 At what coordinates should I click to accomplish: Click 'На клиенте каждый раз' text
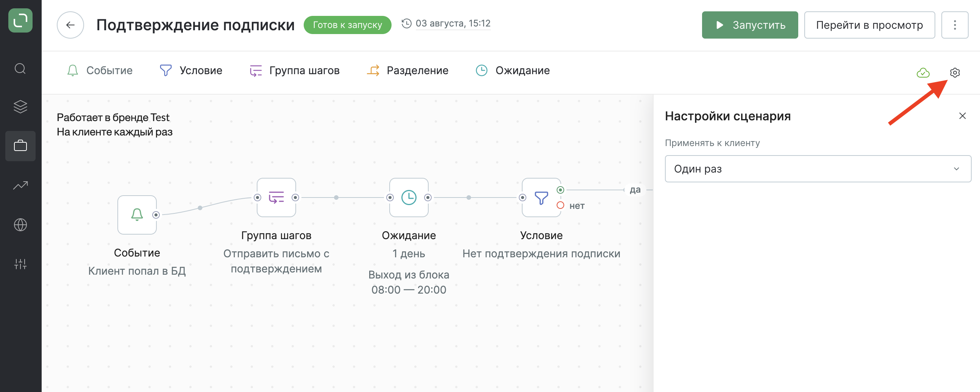[x=114, y=132]
